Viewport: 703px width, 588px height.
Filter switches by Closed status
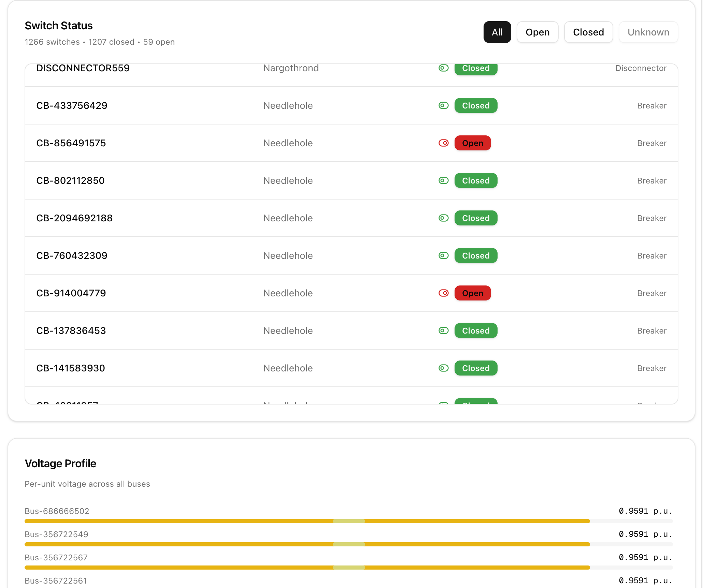(x=588, y=32)
